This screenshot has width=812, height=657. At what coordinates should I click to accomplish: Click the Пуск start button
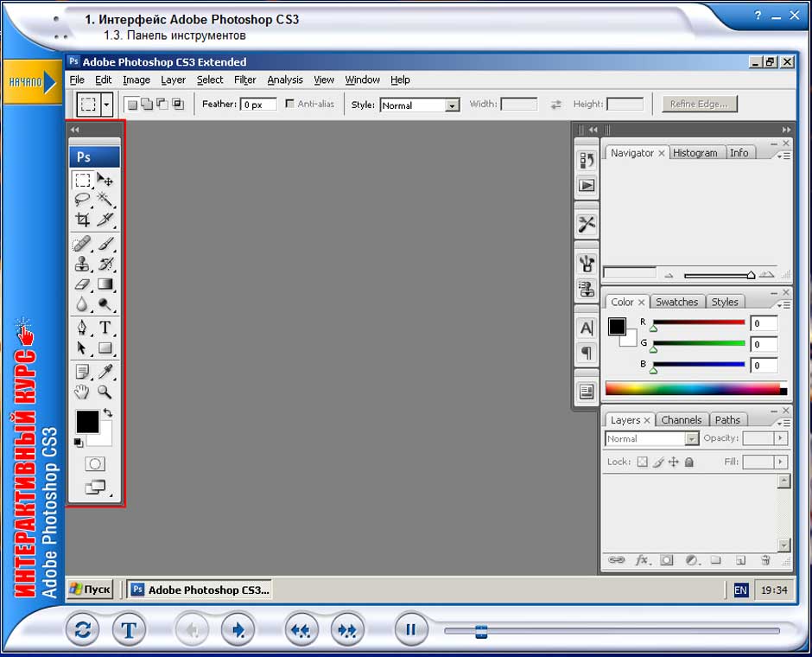click(90, 590)
